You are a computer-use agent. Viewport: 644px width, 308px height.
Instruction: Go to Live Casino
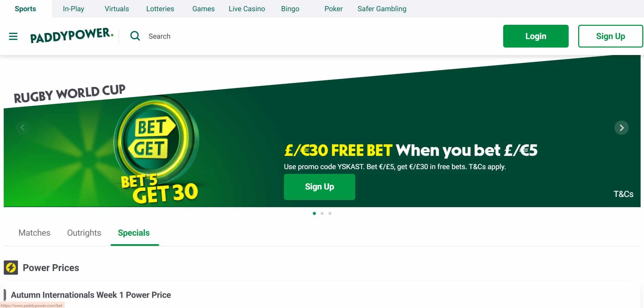point(247,9)
